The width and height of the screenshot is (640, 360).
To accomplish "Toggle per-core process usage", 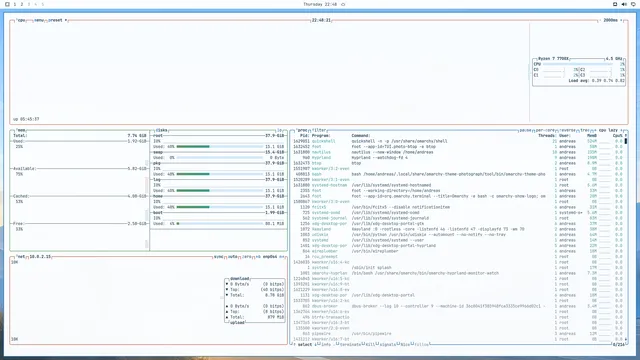I will point(545,130).
